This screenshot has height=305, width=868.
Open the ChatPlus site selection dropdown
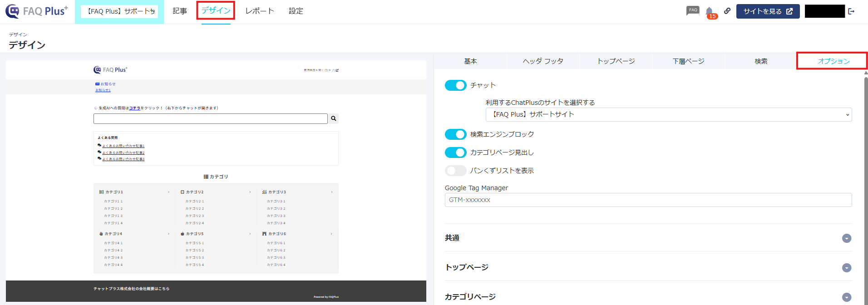669,114
